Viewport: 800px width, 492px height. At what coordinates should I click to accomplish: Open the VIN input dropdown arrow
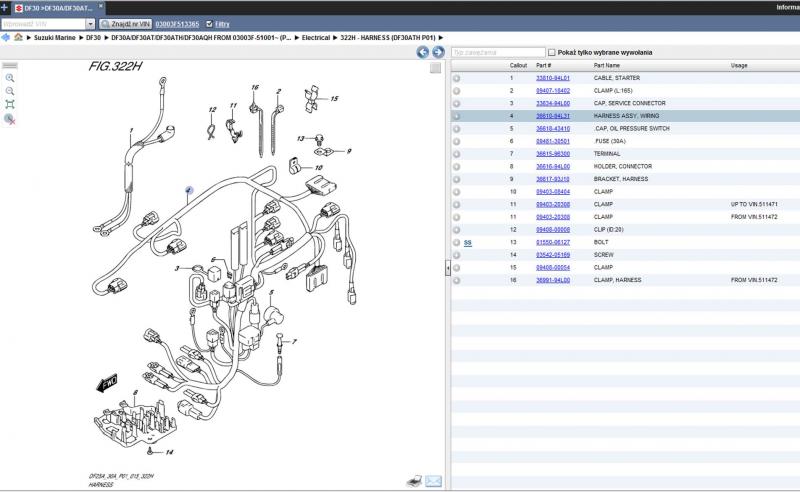[x=91, y=23]
